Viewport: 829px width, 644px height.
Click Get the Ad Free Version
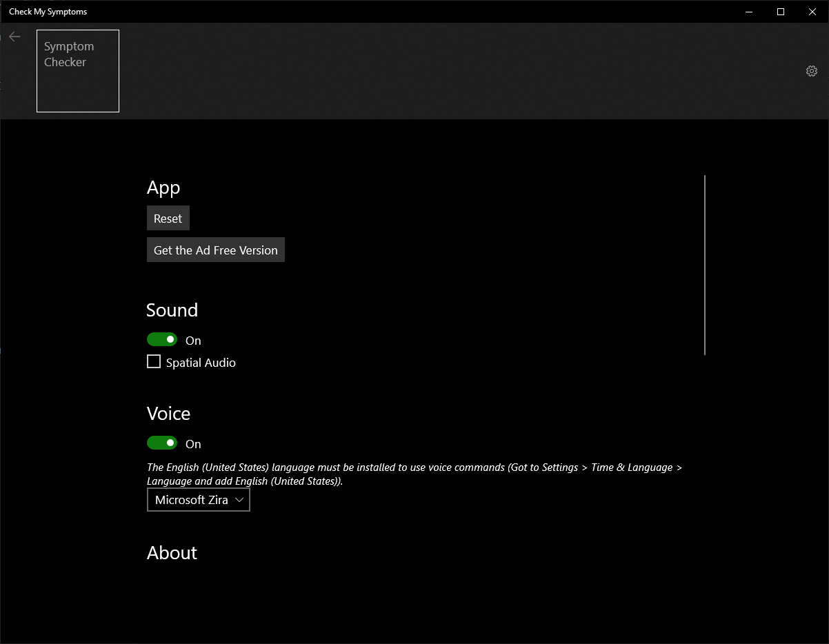coord(215,250)
